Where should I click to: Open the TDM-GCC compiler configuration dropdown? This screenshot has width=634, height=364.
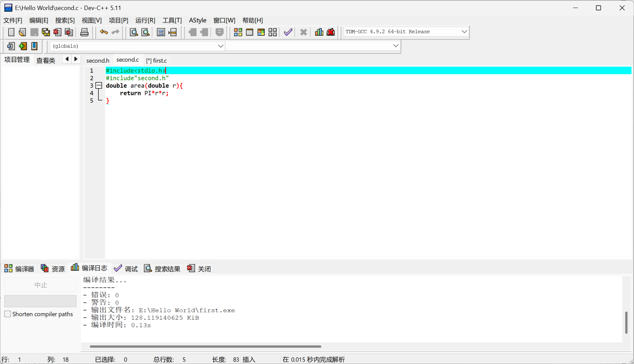pos(464,31)
